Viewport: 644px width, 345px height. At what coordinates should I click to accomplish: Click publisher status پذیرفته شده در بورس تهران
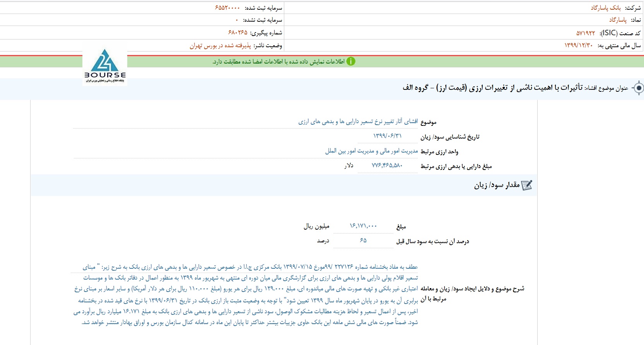tap(220, 46)
